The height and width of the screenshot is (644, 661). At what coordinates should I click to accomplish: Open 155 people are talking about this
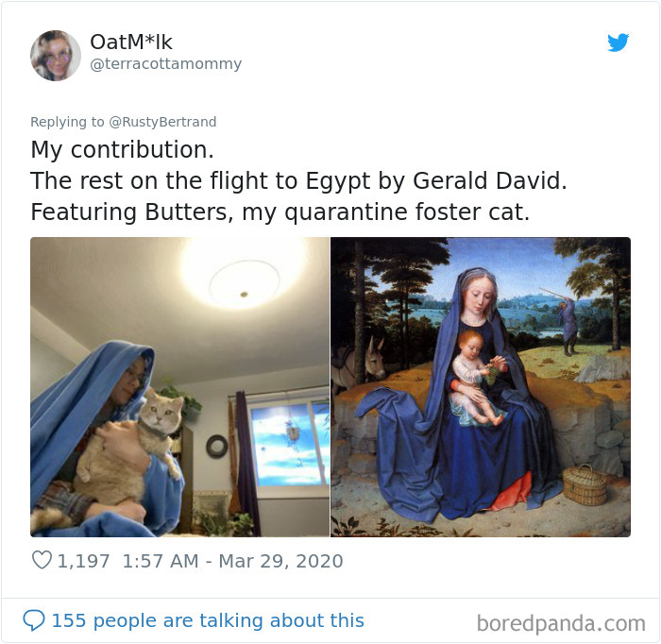click(208, 620)
